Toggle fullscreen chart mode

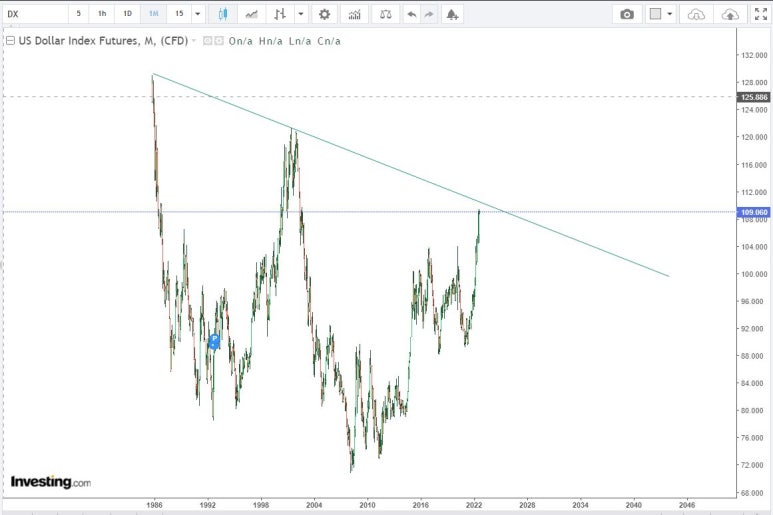[761, 14]
